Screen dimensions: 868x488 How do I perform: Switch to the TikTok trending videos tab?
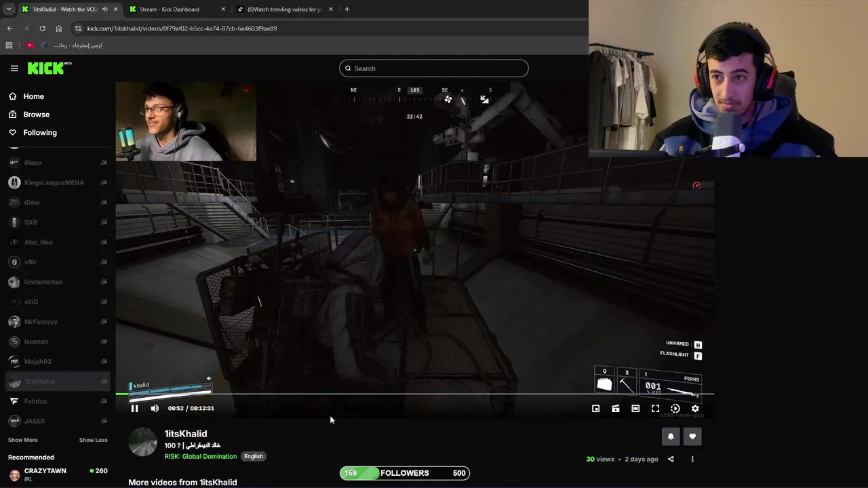tap(285, 9)
